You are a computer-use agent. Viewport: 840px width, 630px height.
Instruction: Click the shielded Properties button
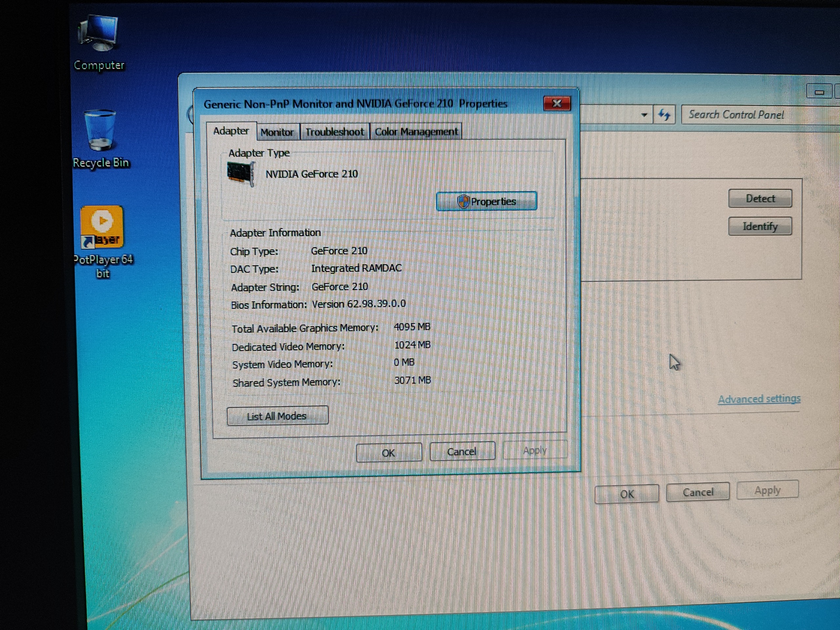click(x=487, y=201)
